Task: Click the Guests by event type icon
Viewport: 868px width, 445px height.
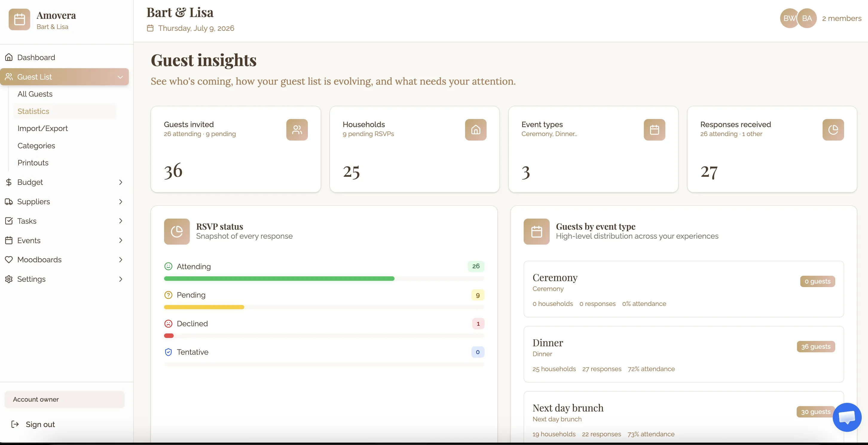Action: (x=537, y=231)
